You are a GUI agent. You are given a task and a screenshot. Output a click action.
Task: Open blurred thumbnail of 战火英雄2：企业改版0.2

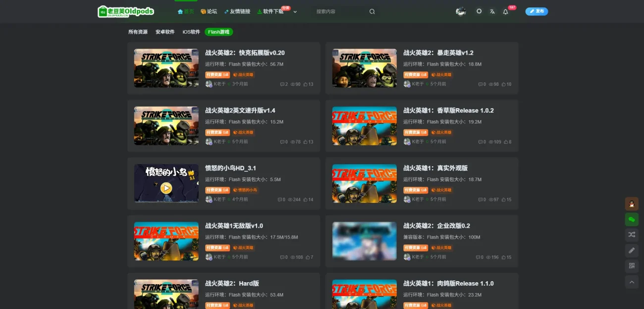tap(365, 241)
